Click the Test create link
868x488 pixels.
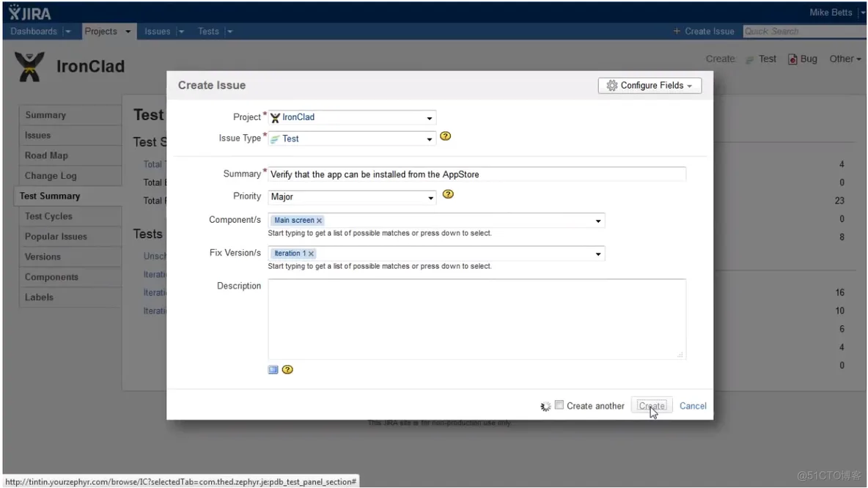[x=768, y=59]
